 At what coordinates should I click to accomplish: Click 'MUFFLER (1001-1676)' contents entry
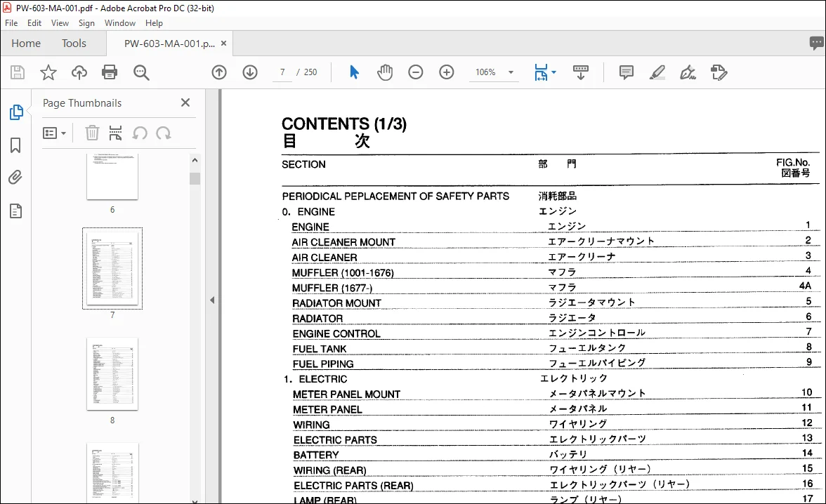point(343,273)
